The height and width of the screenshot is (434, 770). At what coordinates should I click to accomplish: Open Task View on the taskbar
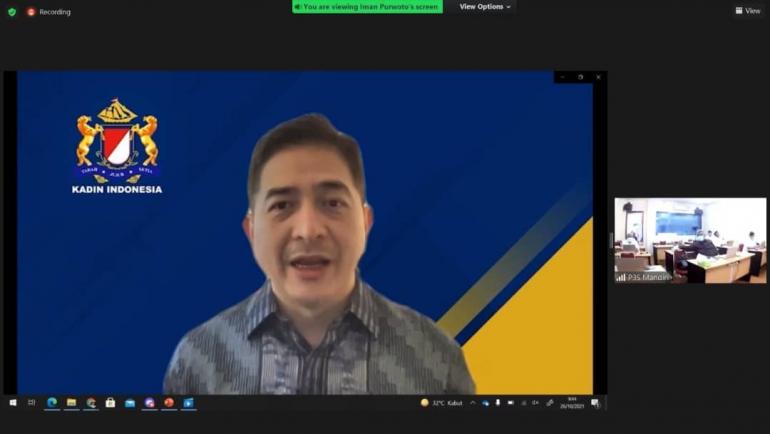point(32,403)
